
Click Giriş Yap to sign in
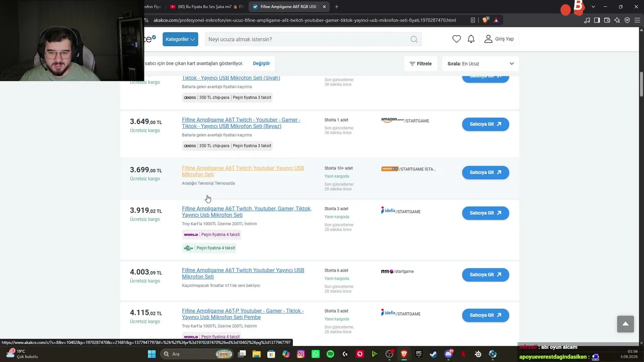tap(499, 39)
